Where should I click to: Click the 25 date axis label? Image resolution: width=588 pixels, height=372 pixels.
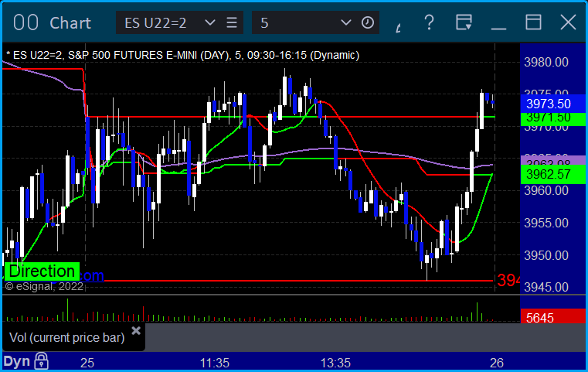tap(87, 363)
